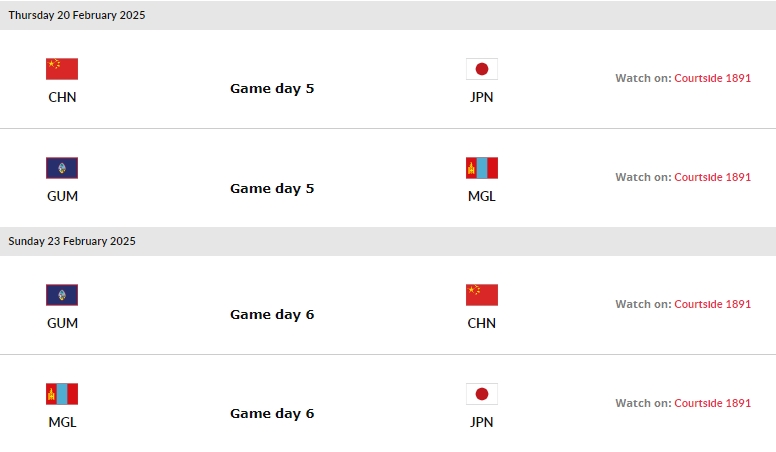
Task: Open Courtside 1891 link for MGL vs JPN
Action: (712, 403)
